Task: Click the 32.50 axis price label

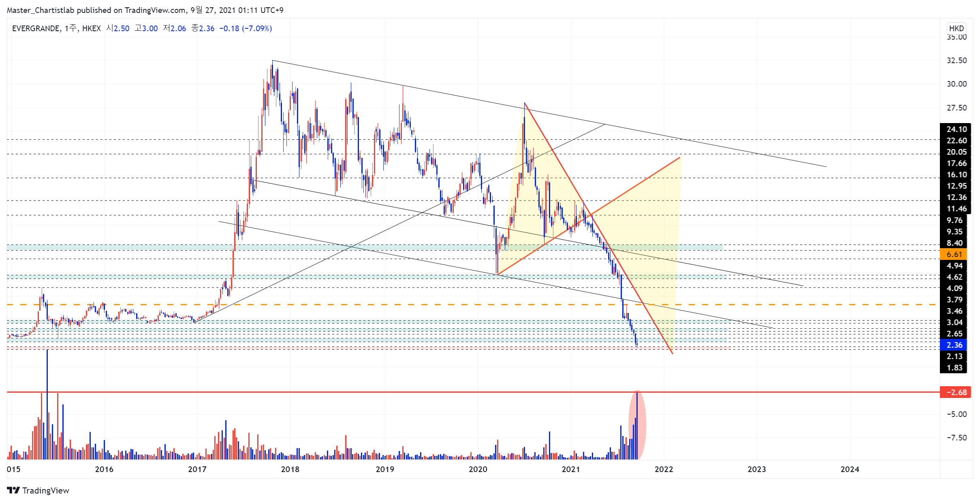Action: [957, 60]
